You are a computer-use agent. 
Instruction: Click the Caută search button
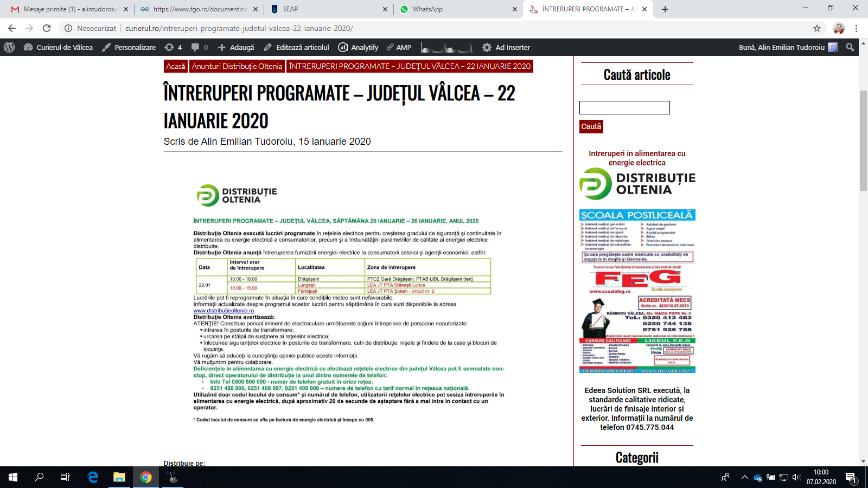(x=591, y=126)
